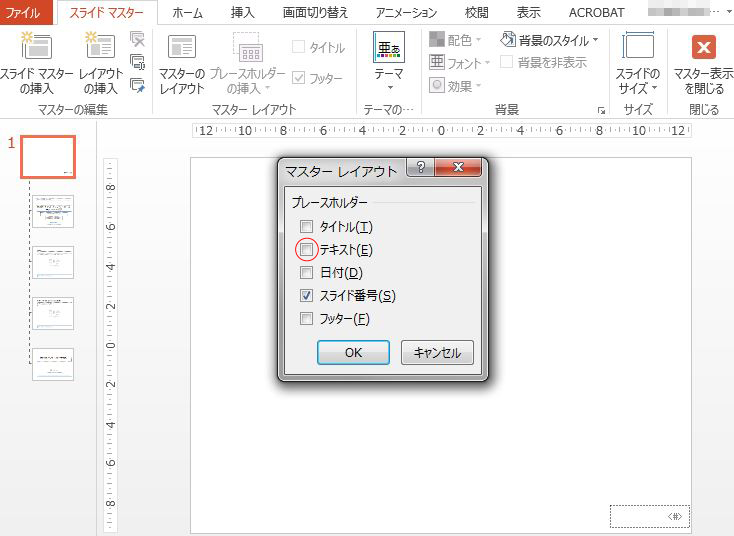Toggle ribbon タイトル checkbox
Image resolution: width=734 pixels, height=536 pixels.
tap(298, 46)
